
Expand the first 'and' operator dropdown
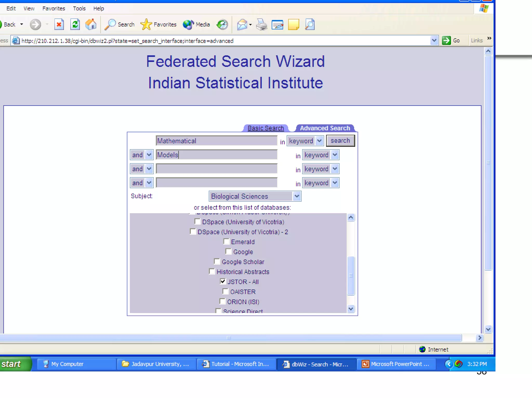[149, 155]
